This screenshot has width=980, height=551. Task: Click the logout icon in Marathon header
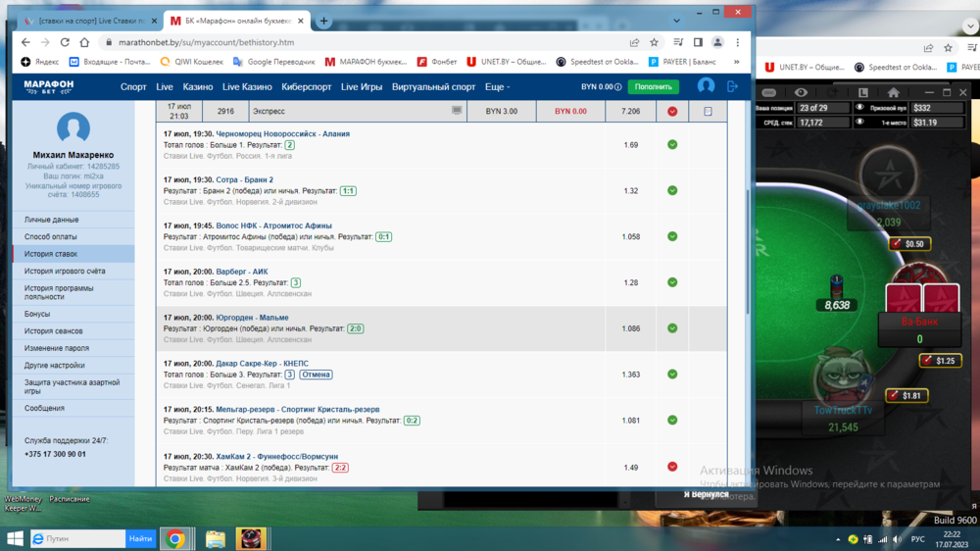click(x=732, y=86)
